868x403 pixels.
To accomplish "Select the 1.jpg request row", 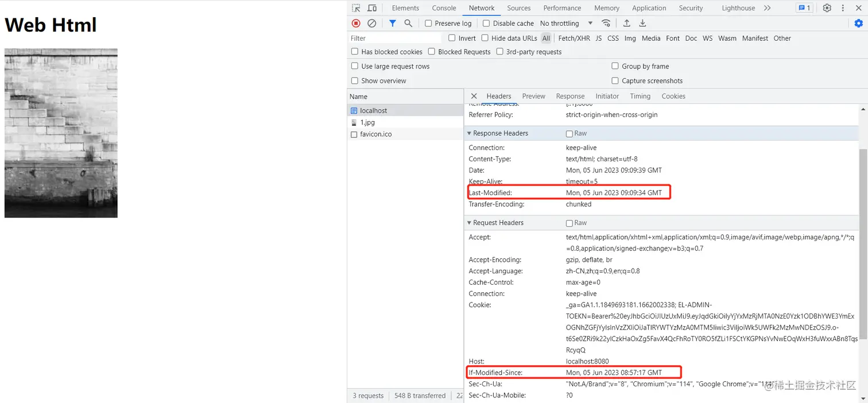I will point(405,122).
